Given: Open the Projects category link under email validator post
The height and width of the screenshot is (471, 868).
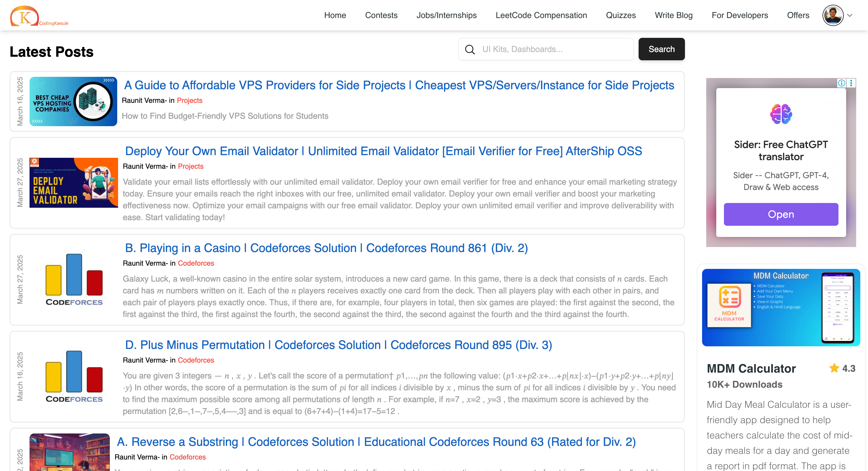Looking at the screenshot, I should coord(191,166).
